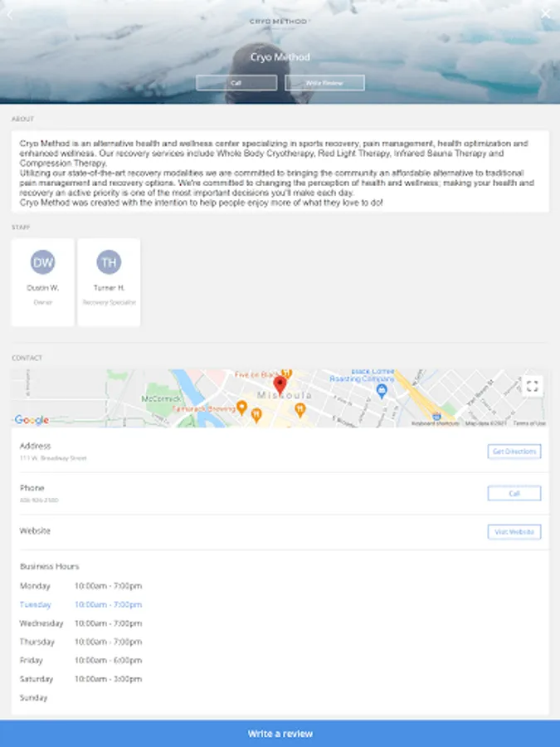
Task: Tap the TH avatar circle
Action: coord(109,262)
